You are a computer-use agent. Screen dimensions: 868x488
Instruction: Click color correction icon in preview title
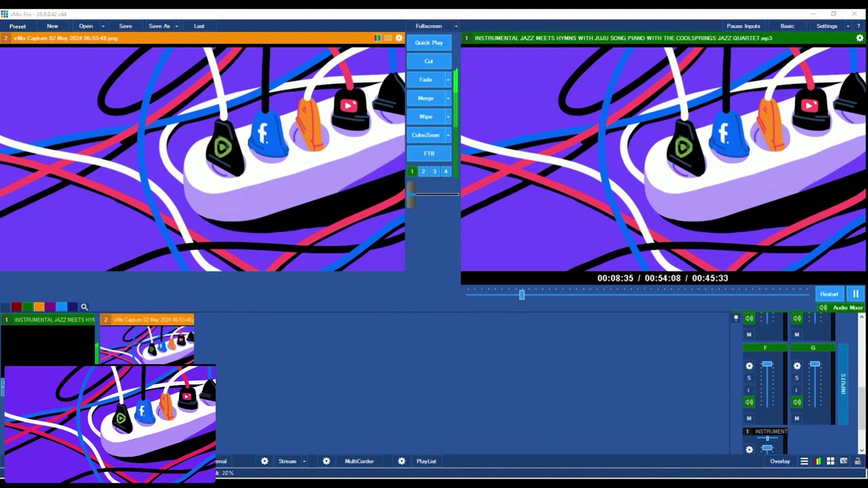[378, 38]
